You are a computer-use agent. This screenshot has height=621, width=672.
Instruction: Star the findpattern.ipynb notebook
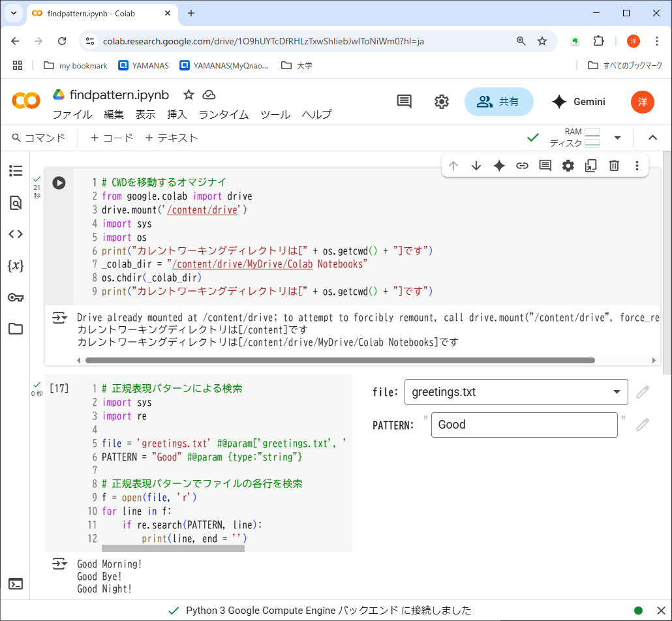(x=189, y=95)
